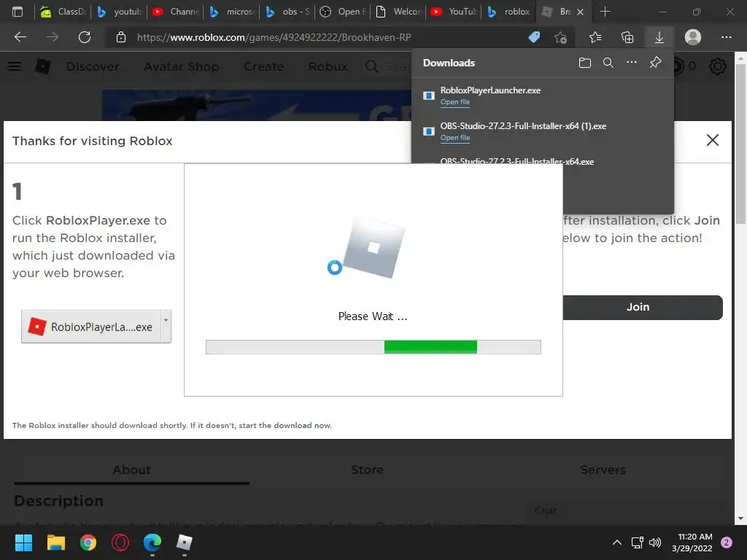Open Create in Roblox navigation
Viewport: 747px width, 560px height.
263,66
